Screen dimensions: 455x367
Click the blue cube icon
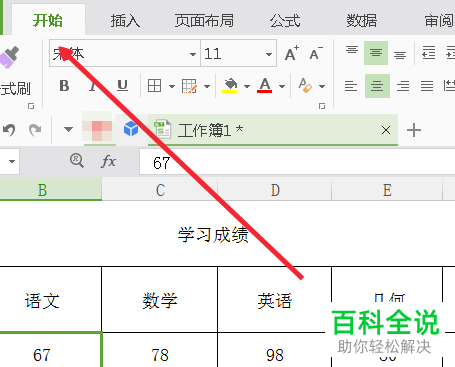point(131,129)
